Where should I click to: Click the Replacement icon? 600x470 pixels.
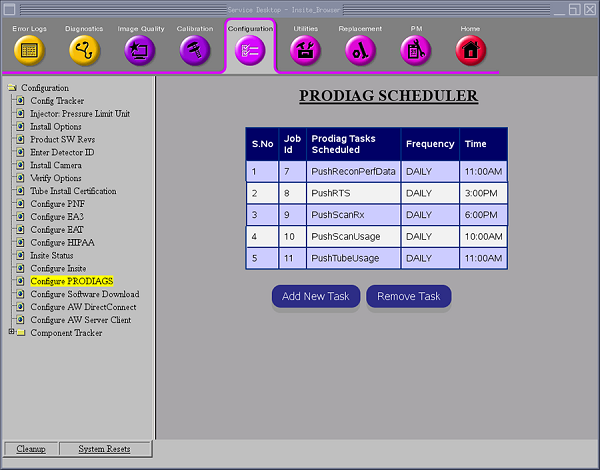360,50
